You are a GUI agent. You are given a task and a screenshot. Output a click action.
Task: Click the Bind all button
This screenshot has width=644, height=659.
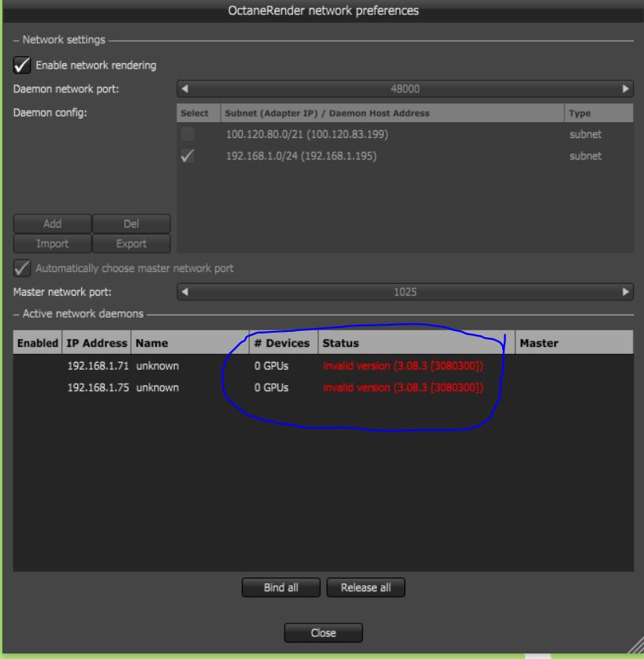pos(281,587)
